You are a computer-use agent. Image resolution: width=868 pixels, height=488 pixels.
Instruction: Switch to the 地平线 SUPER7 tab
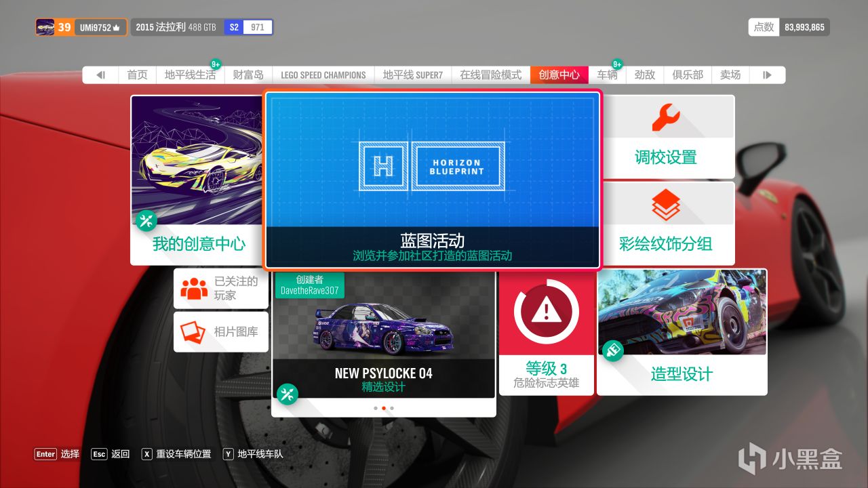(x=413, y=75)
